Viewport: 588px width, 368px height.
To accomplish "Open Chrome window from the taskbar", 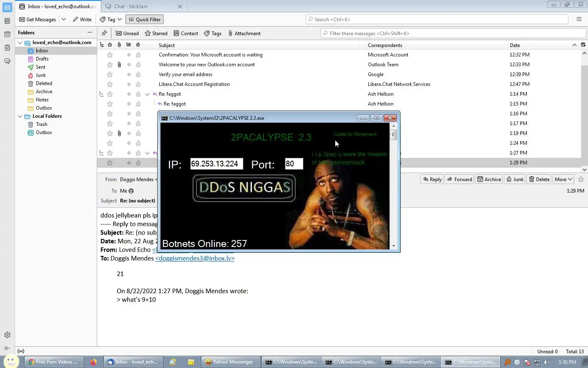I will [x=54, y=362].
